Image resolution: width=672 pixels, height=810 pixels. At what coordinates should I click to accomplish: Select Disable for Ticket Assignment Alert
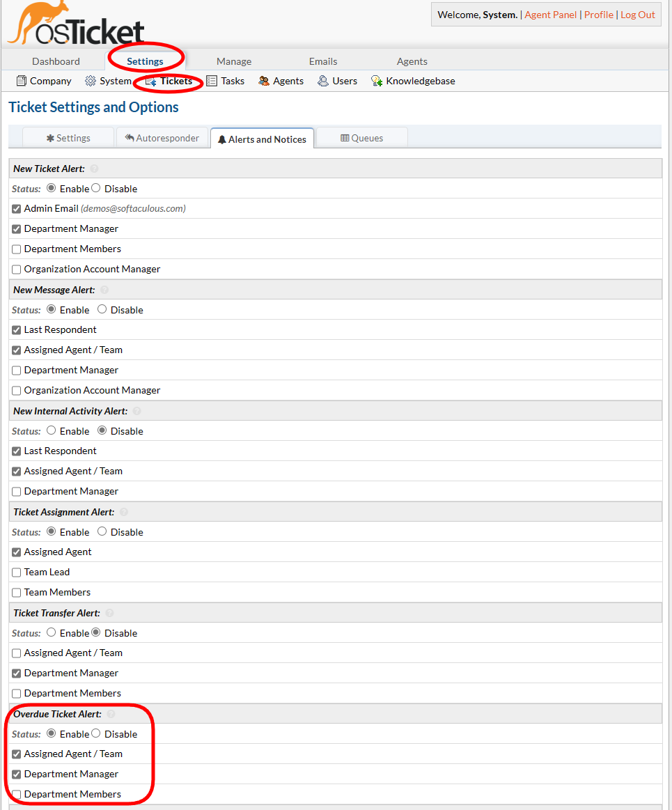[102, 531]
